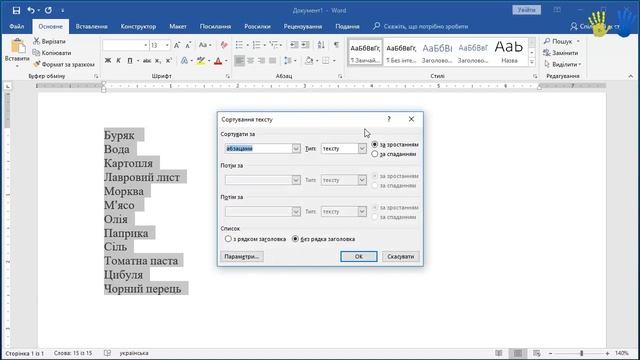The height and width of the screenshot is (360, 640).
Task: Open the borders dropdown arrow
Action: 334,60
